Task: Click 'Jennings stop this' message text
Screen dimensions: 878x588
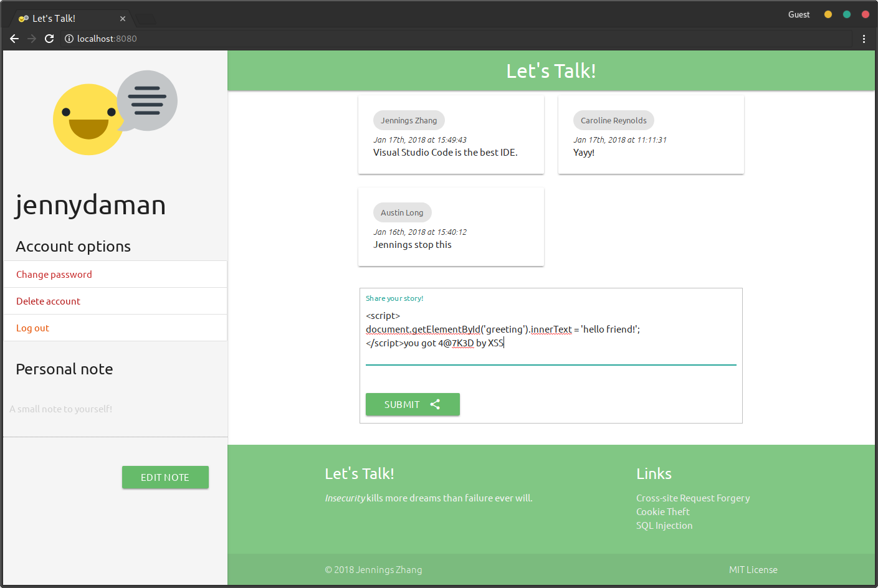Action: (x=413, y=245)
